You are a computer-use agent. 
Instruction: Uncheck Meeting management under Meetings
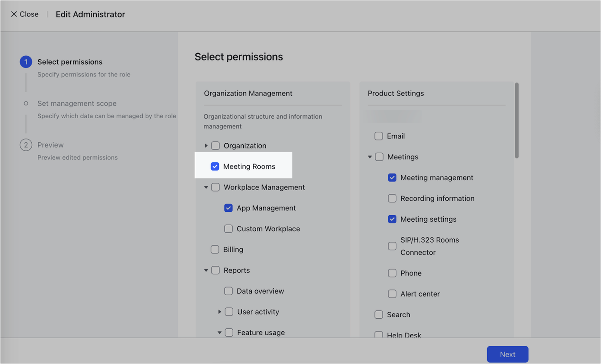(392, 177)
